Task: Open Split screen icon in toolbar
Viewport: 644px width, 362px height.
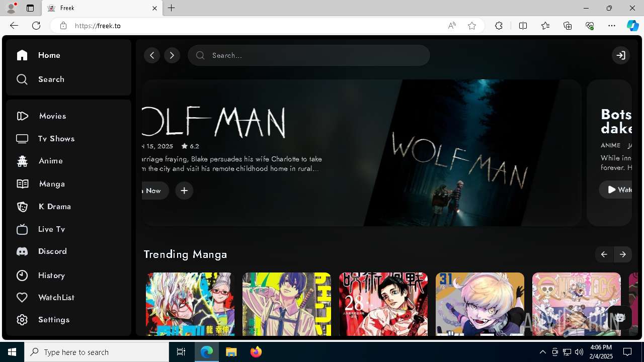Action: (523, 26)
